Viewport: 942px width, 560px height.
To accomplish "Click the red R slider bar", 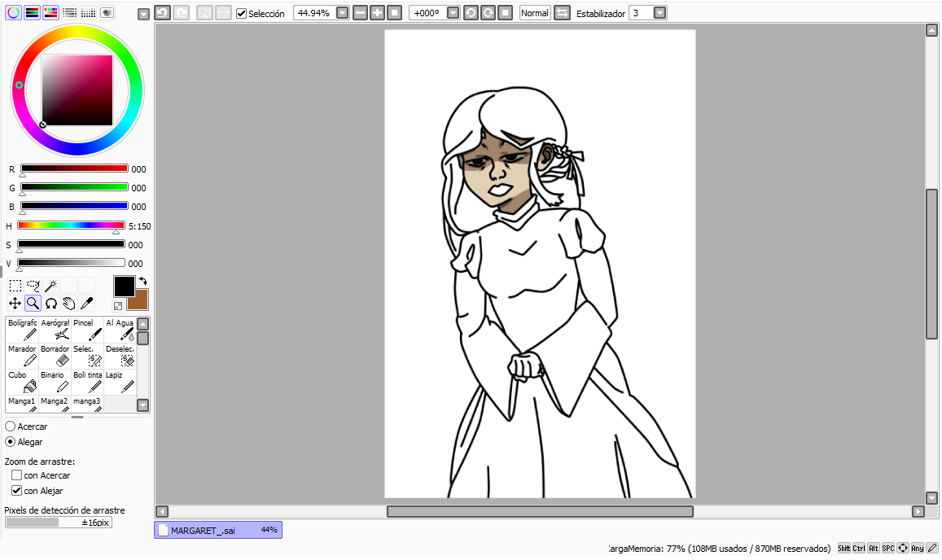I will coord(74,168).
